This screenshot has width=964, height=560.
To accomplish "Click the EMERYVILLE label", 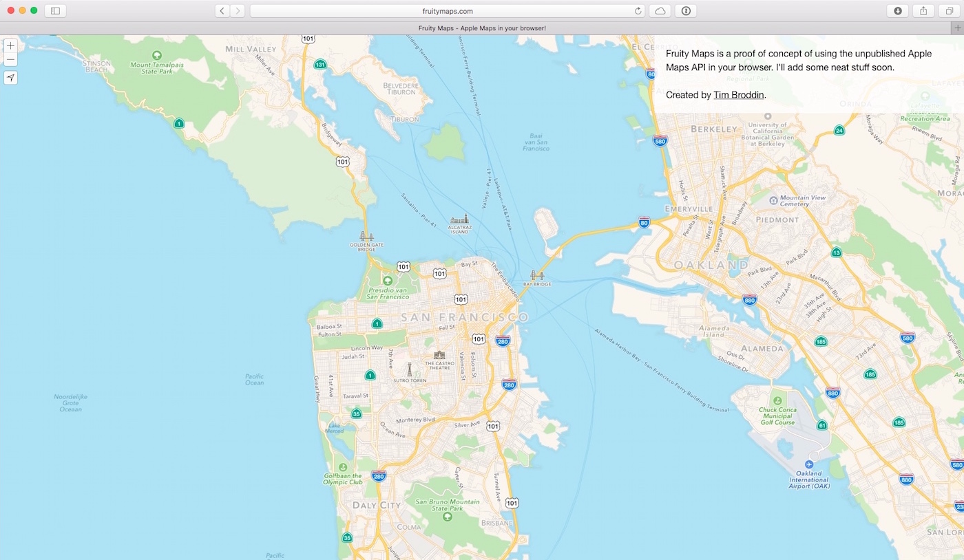I will click(x=689, y=208).
